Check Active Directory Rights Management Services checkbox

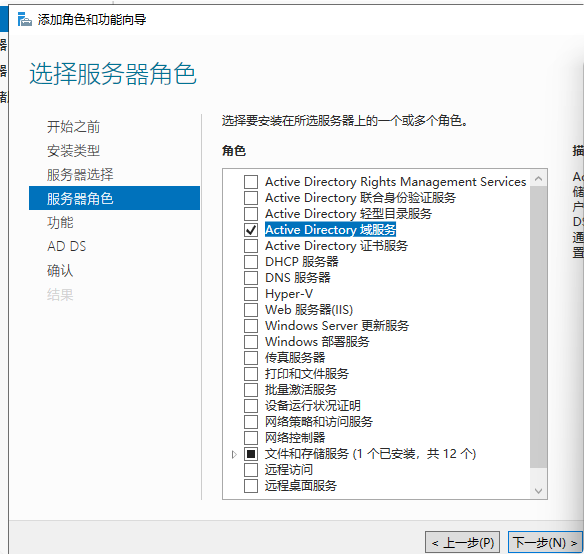[251, 182]
